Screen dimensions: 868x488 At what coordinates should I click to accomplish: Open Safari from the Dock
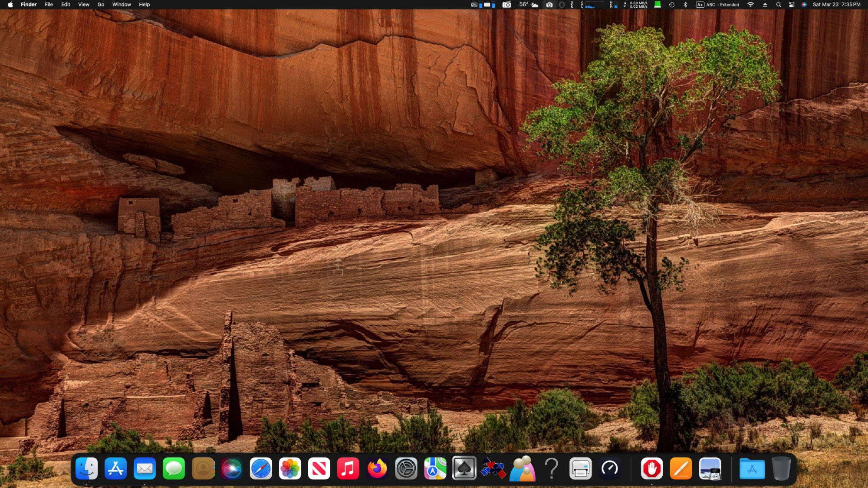tap(261, 468)
